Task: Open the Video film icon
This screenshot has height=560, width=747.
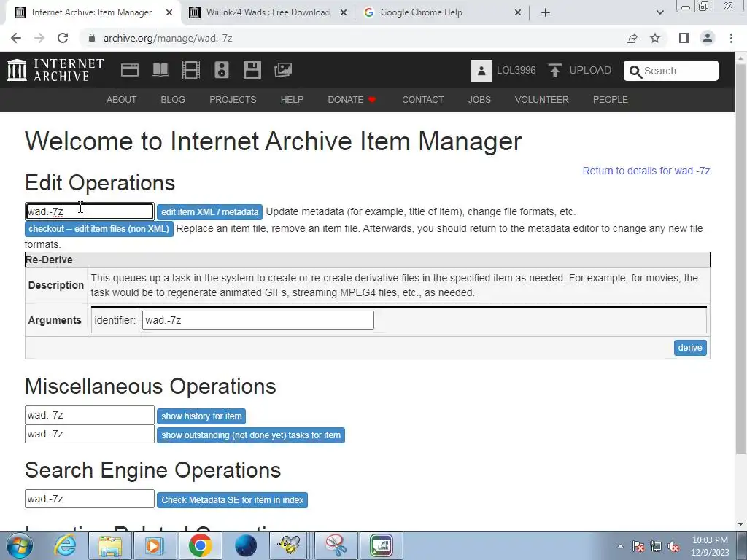Action: pyautogui.click(x=191, y=70)
